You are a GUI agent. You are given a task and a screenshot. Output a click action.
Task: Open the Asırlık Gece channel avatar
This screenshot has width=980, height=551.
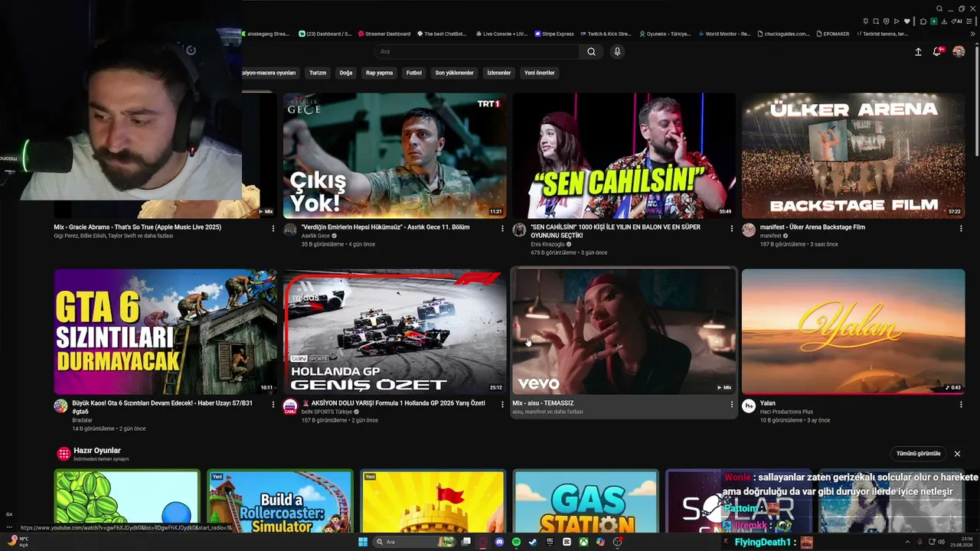[x=290, y=230]
